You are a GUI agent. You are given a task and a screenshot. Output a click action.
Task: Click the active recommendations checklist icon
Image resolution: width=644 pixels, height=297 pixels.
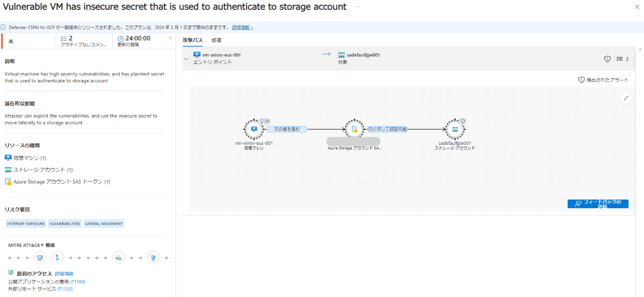click(64, 39)
